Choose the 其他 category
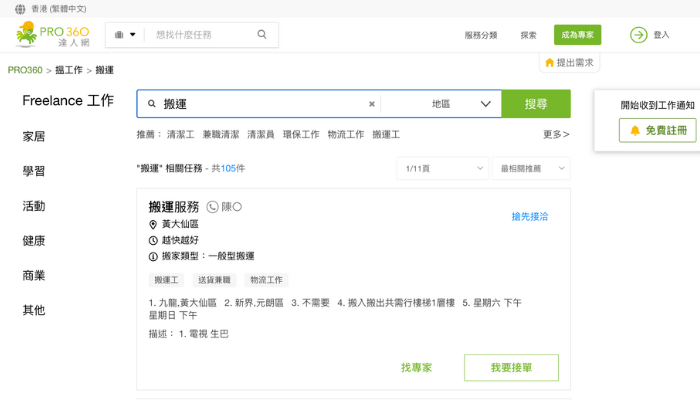Screen dimensions: 700x400 point(34,310)
